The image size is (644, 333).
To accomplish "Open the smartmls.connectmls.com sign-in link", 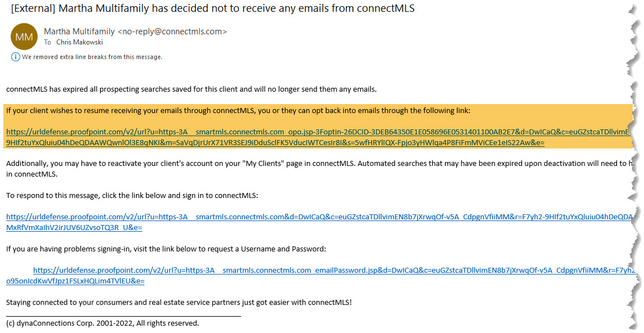I will (x=319, y=217).
